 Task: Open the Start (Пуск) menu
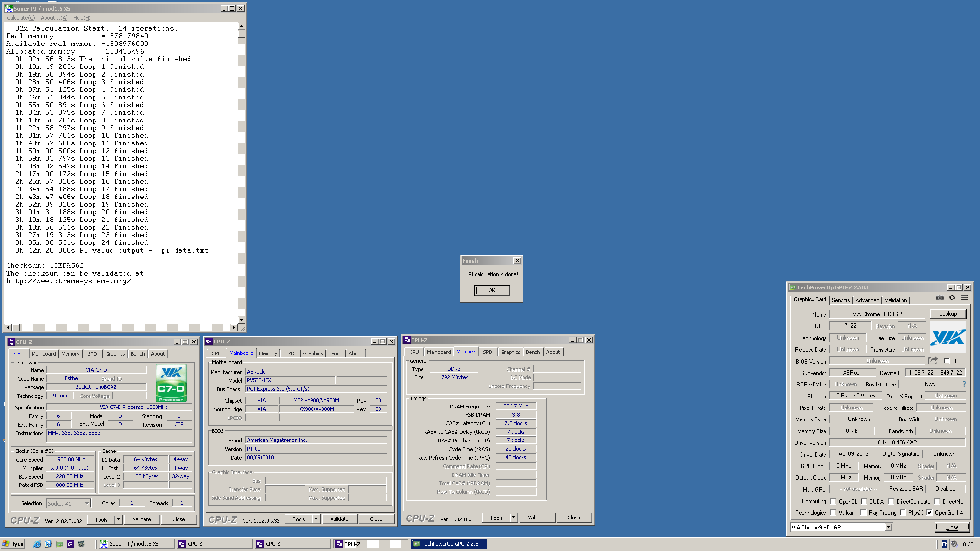pyautogui.click(x=13, y=544)
